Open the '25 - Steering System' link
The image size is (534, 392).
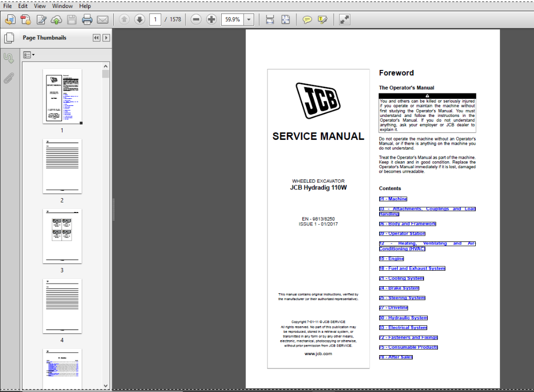(402, 298)
